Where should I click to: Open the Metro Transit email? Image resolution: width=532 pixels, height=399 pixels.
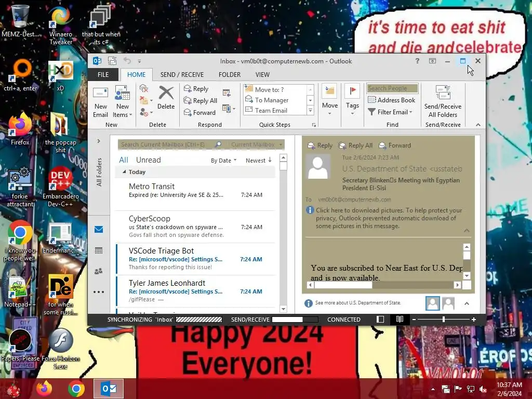[195, 194]
